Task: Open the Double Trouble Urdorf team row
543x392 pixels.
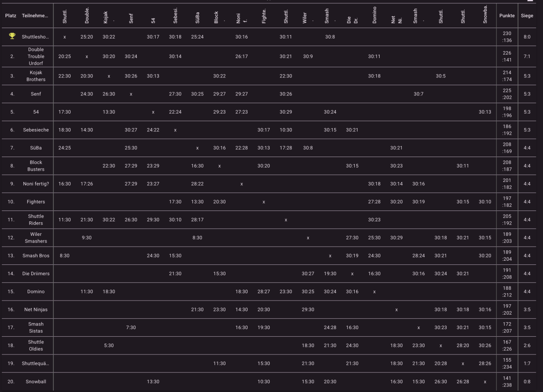Action: pos(36,57)
